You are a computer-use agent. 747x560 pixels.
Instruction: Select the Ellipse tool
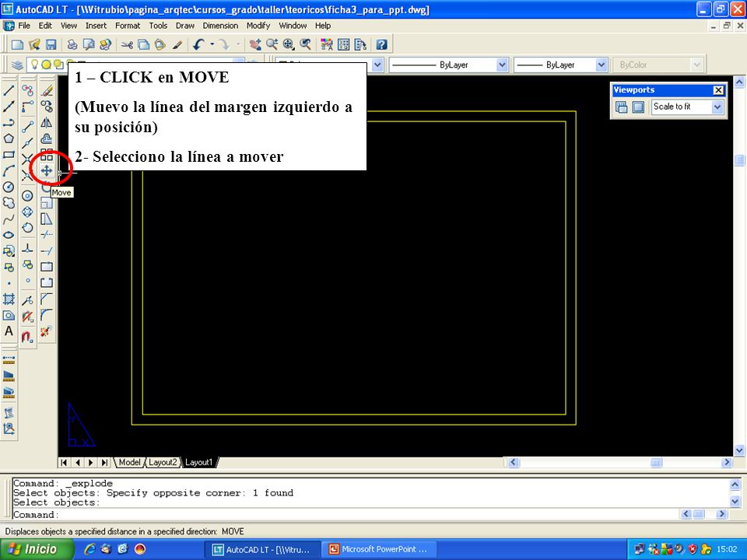click(9, 235)
